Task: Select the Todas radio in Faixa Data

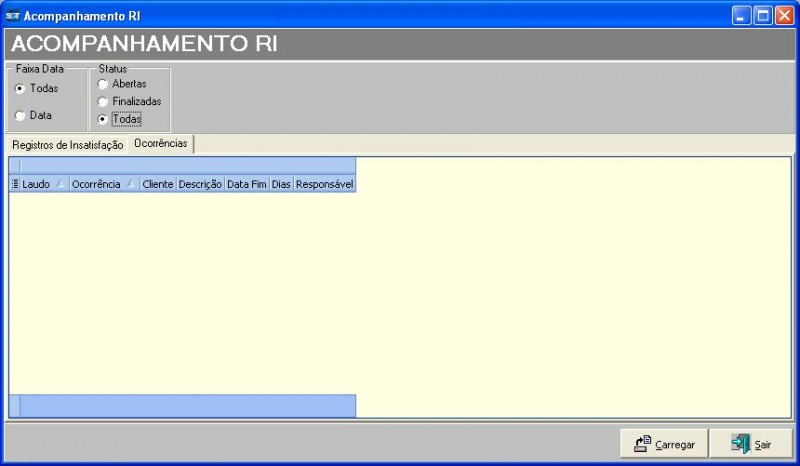Action: (20, 89)
